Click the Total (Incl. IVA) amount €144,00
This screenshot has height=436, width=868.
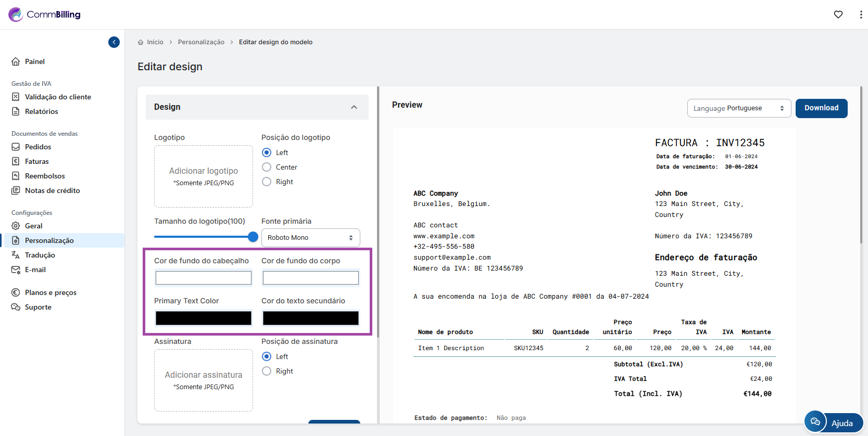coord(758,394)
